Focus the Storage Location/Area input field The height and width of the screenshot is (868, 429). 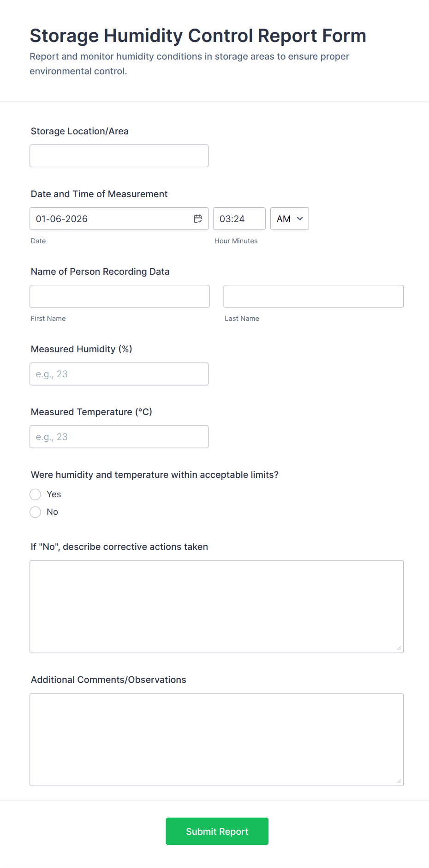[119, 156]
